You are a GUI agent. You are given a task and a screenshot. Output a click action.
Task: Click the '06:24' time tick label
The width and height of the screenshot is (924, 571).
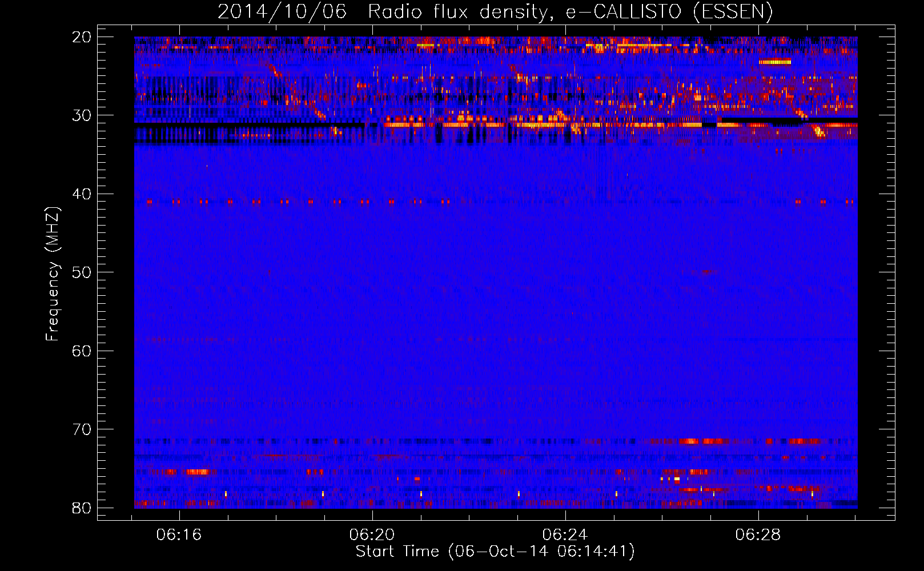(x=565, y=535)
